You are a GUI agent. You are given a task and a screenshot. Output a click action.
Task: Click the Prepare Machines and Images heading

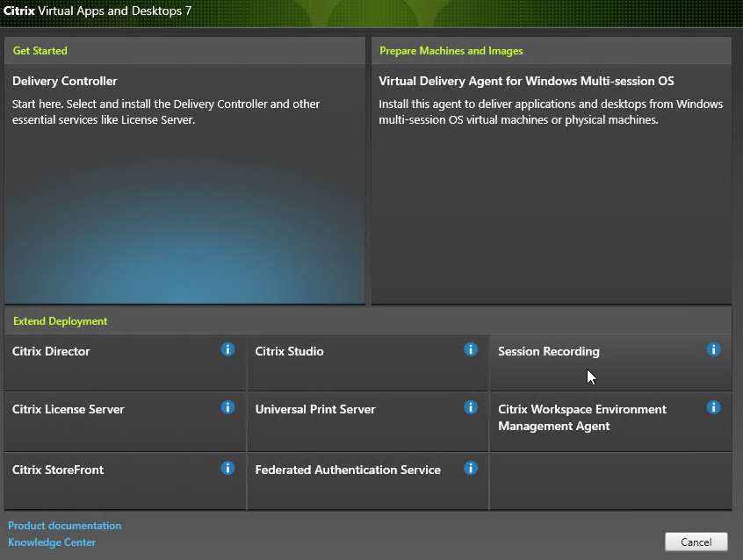451,51
